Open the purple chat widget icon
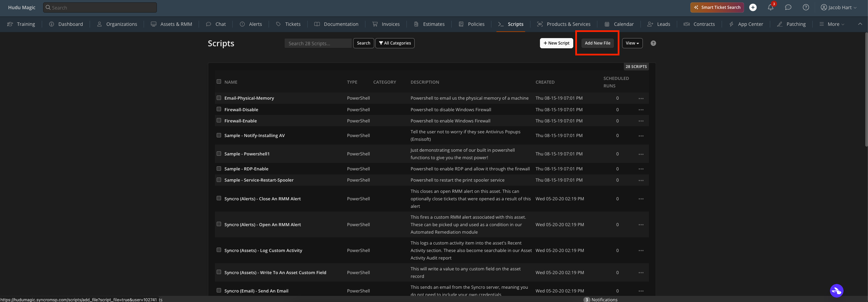This screenshot has width=868, height=302. (x=837, y=291)
